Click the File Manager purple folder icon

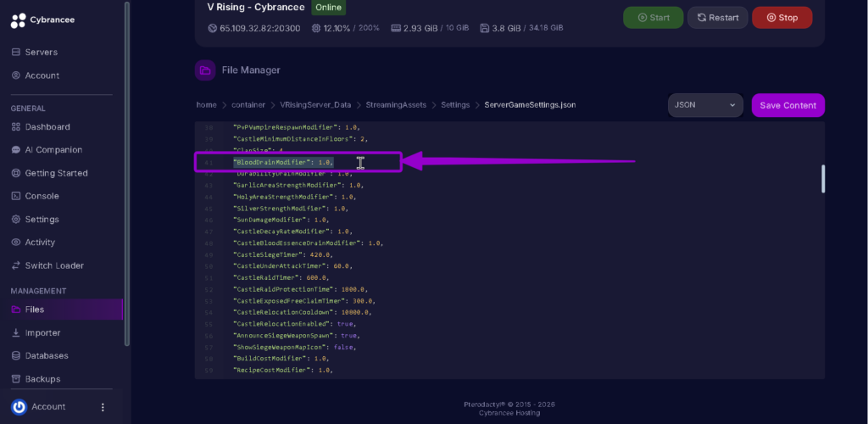click(x=205, y=70)
